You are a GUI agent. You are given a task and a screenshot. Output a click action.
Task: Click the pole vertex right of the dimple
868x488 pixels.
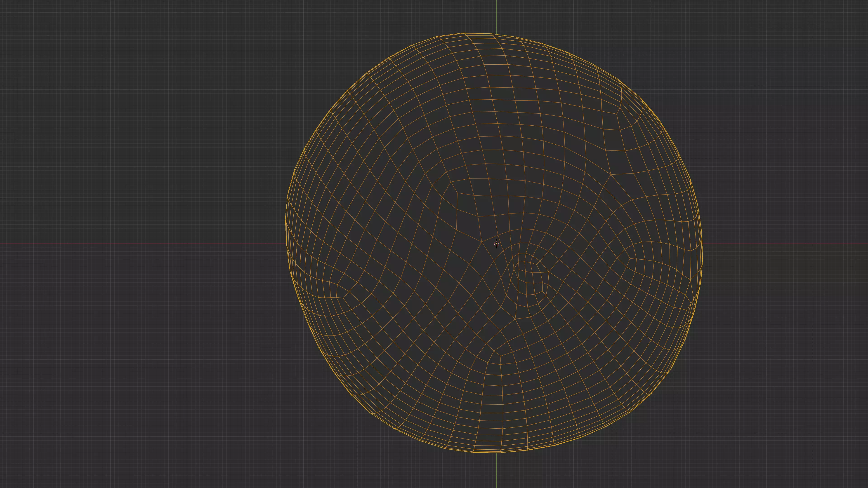coord(630,259)
